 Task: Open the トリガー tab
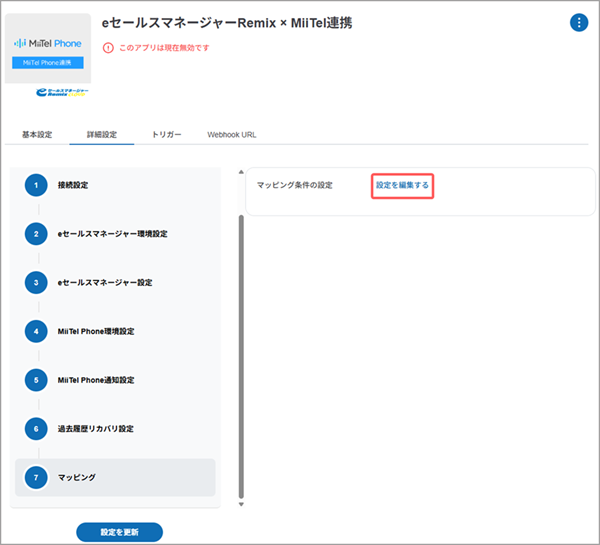coord(167,134)
